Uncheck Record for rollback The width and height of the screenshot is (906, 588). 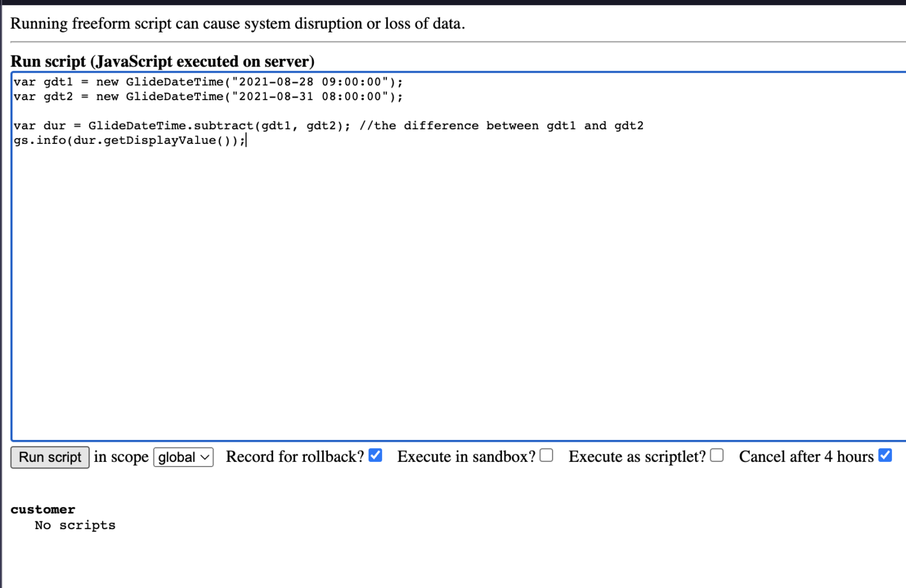pyautogui.click(x=375, y=455)
